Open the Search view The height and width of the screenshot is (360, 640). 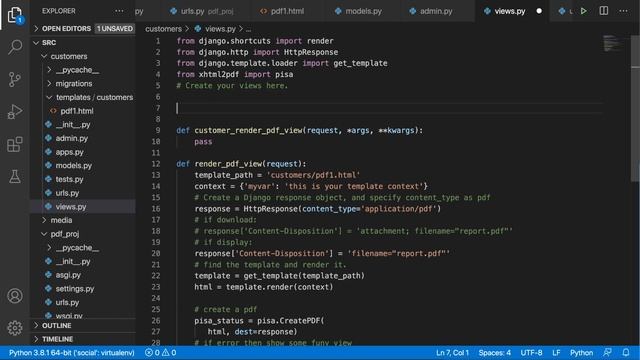(15, 47)
